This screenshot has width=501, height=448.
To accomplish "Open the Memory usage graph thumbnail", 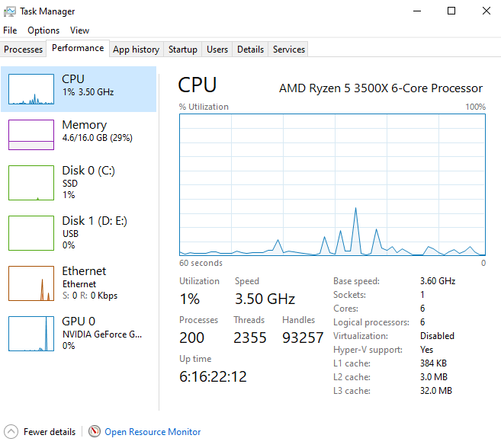I will [31, 135].
